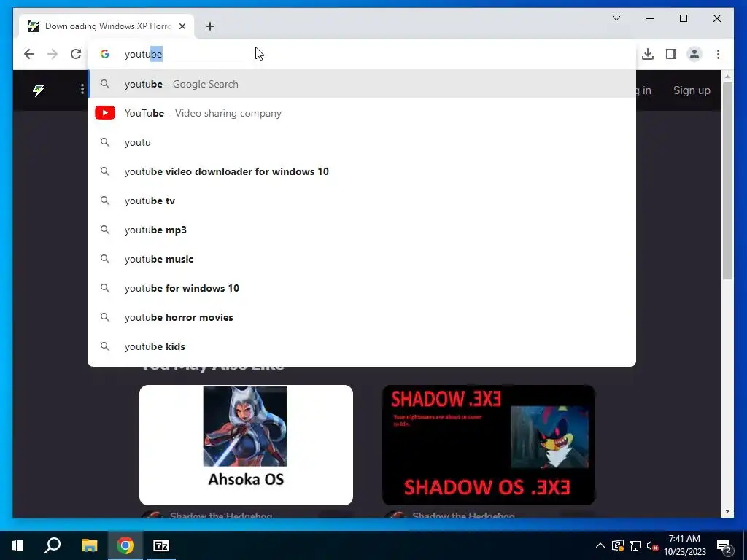The height and width of the screenshot is (560, 747).
Task: Open the taskbar clock showing 7:41 AM
Action: click(684, 545)
